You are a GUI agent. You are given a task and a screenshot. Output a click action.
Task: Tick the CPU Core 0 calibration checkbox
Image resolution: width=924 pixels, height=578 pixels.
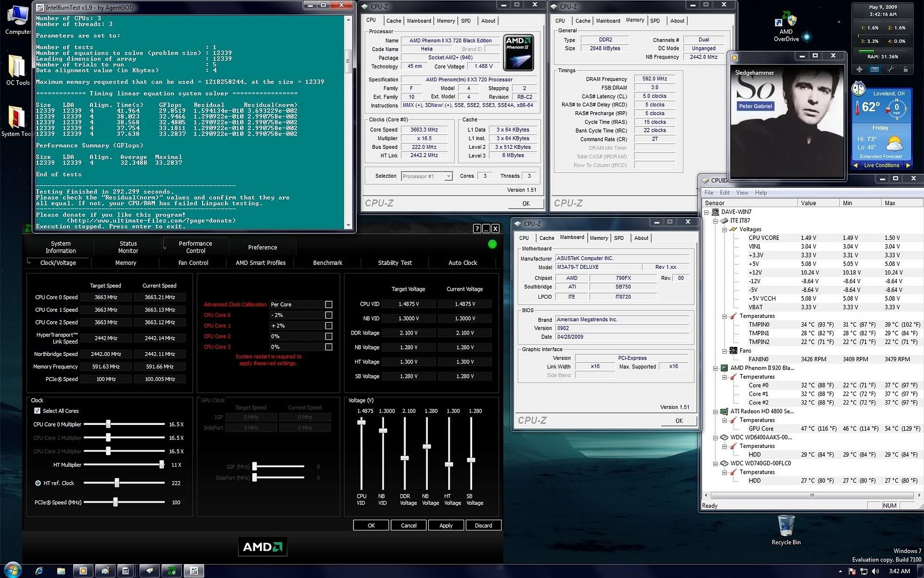tap(328, 315)
